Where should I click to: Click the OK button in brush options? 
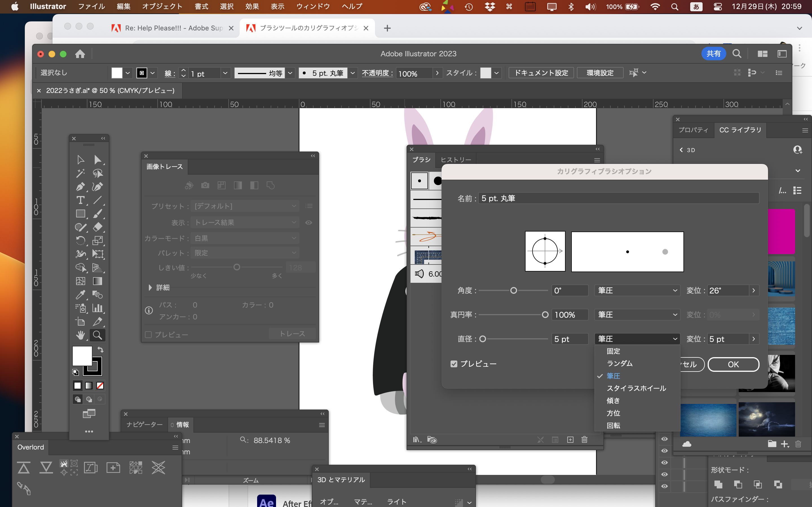733,364
